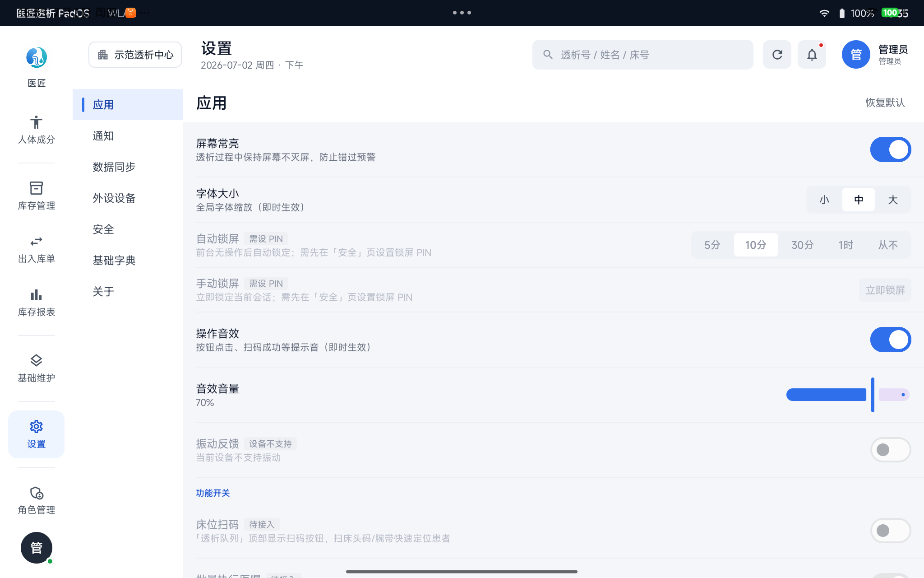Click the 设置 page title

pos(216,48)
